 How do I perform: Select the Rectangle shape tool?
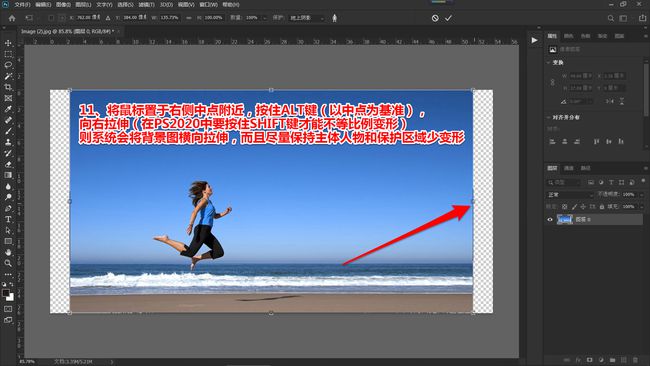(8, 241)
